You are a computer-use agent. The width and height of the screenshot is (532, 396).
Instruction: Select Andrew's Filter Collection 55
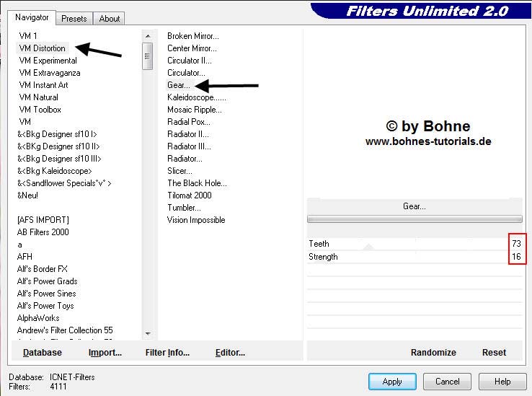[x=65, y=330]
